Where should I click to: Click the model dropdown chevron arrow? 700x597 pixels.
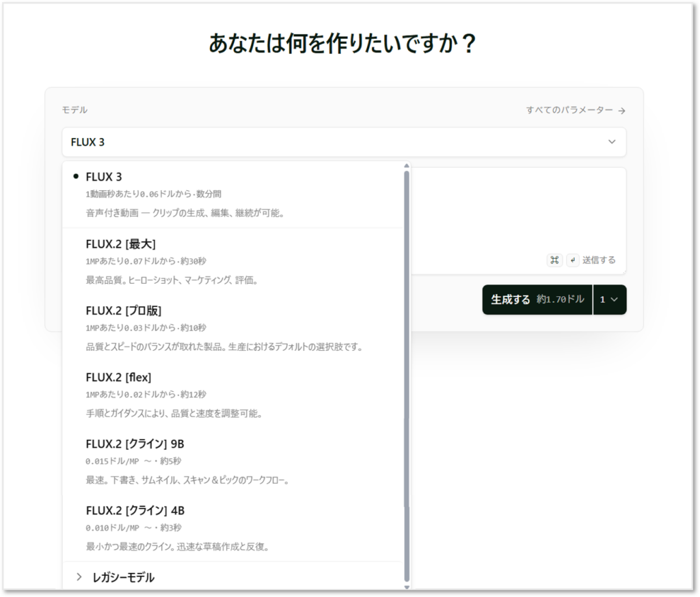tap(612, 142)
